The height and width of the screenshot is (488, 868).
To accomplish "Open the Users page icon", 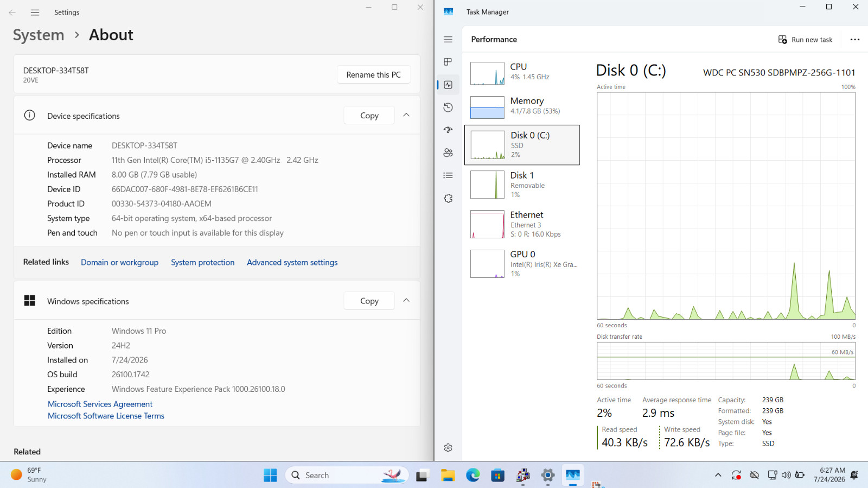I will click(448, 153).
